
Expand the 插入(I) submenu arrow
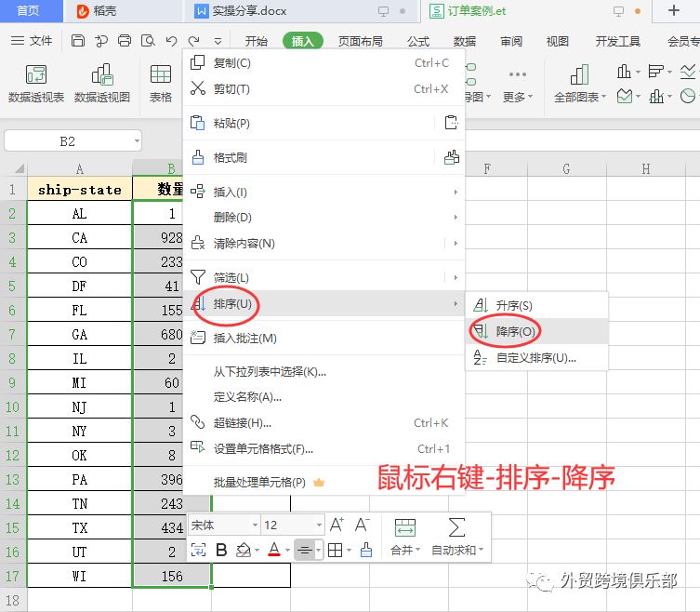tap(456, 193)
